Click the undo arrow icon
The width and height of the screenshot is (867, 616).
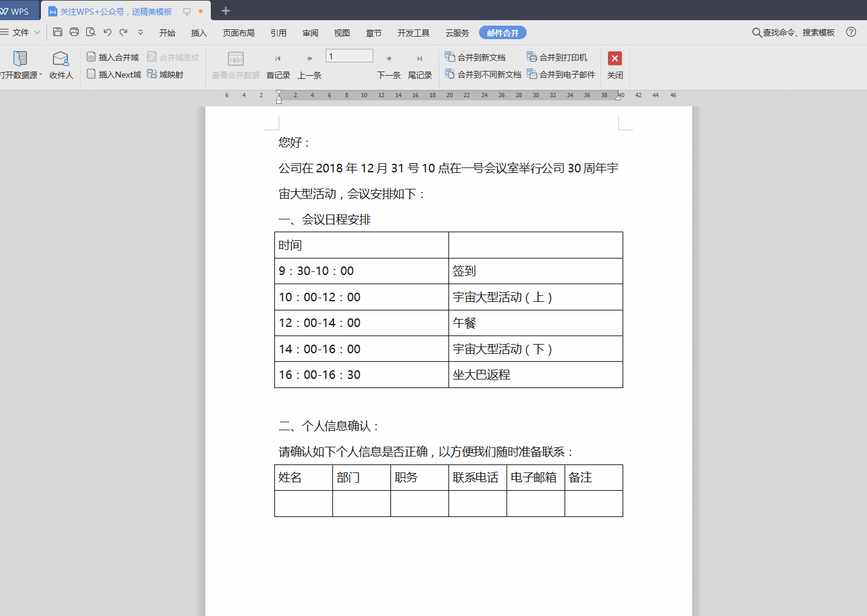[108, 32]
